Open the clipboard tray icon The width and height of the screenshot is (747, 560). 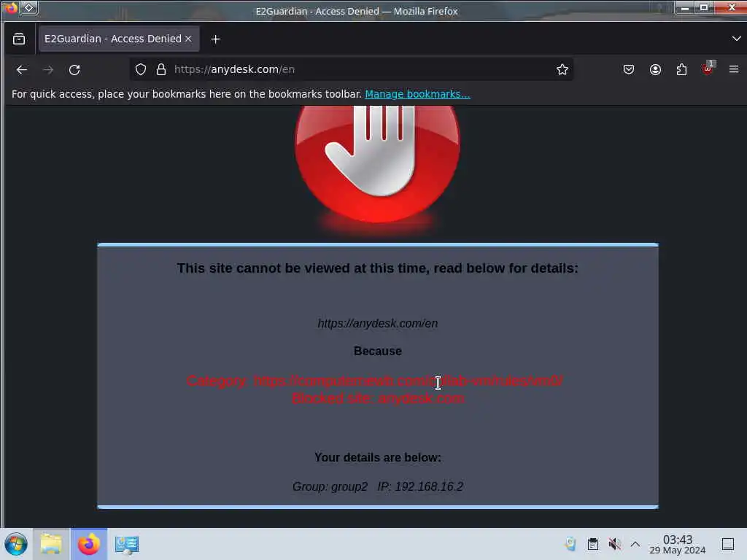(592, 544)
